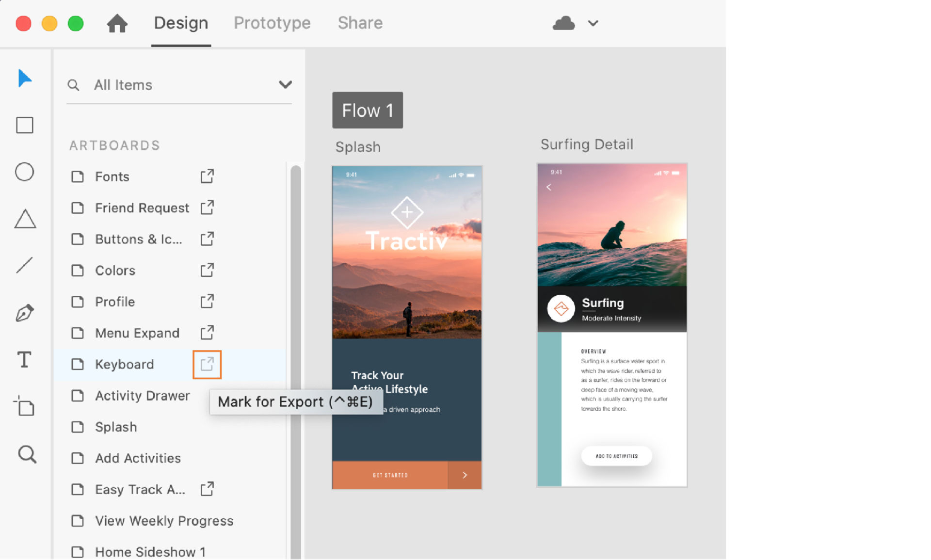Mark the Keyboard artboard for export
This screenshot has width=931, height=560.
point(207,365)
